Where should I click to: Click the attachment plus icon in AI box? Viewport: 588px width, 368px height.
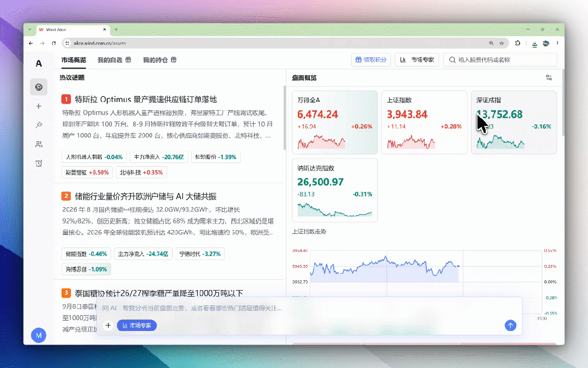pos(108,325)
